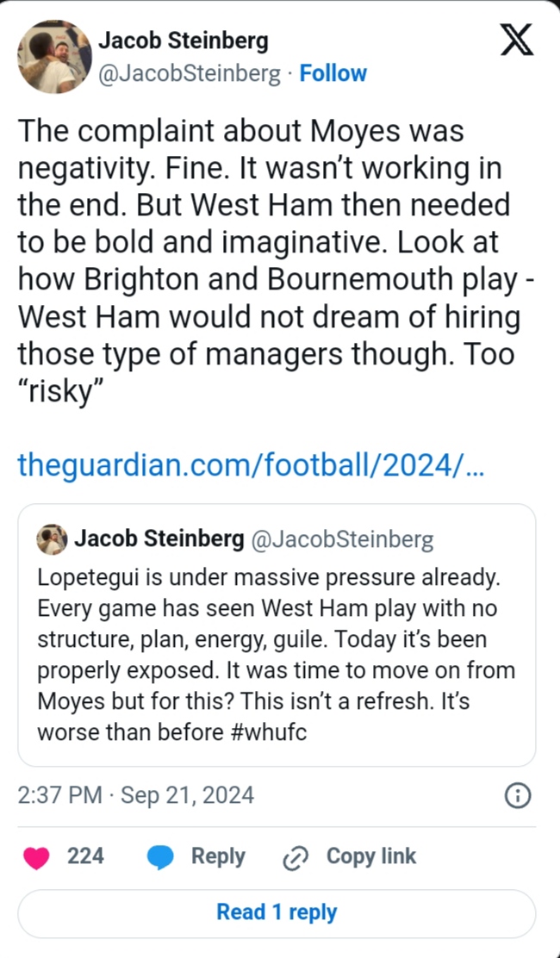This screenshot has height=958, width=560.
Task: Open the tweet info circle icon
Action: 516,794
